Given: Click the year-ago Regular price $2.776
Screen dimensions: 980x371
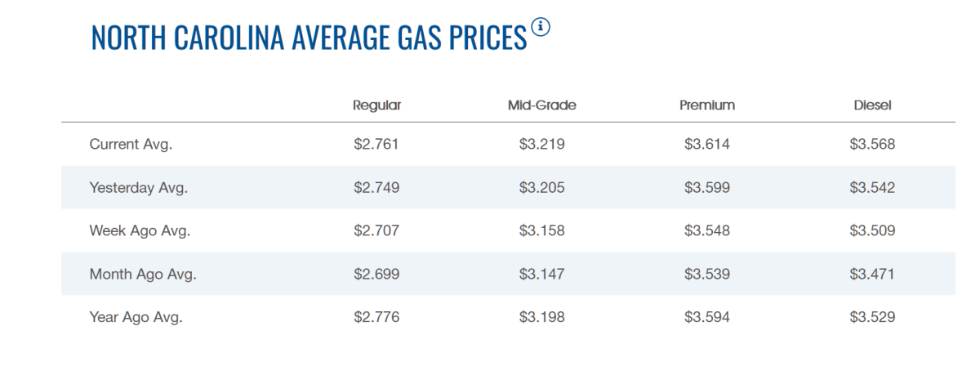Looking at the screenshot, I should [x=376, y=317].
